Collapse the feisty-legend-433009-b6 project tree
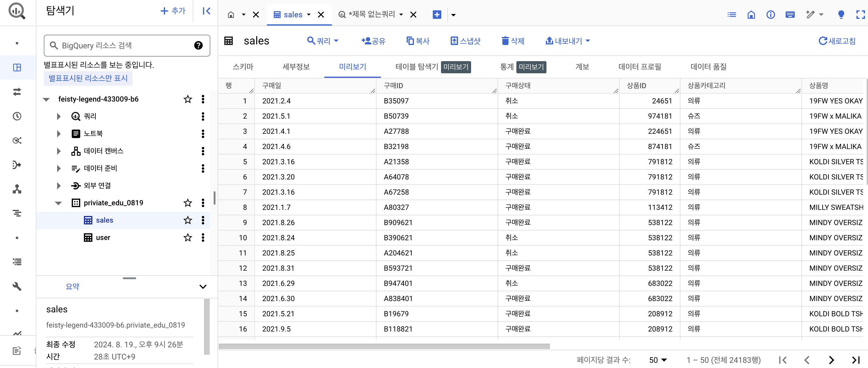This screenshot has width=868, height=368. (x=46, y=99)
